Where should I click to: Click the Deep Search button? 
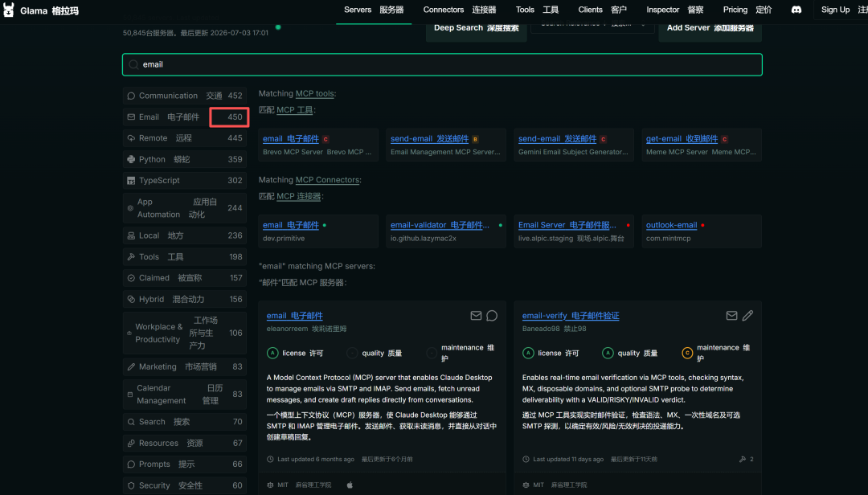(x=476, y=28)
